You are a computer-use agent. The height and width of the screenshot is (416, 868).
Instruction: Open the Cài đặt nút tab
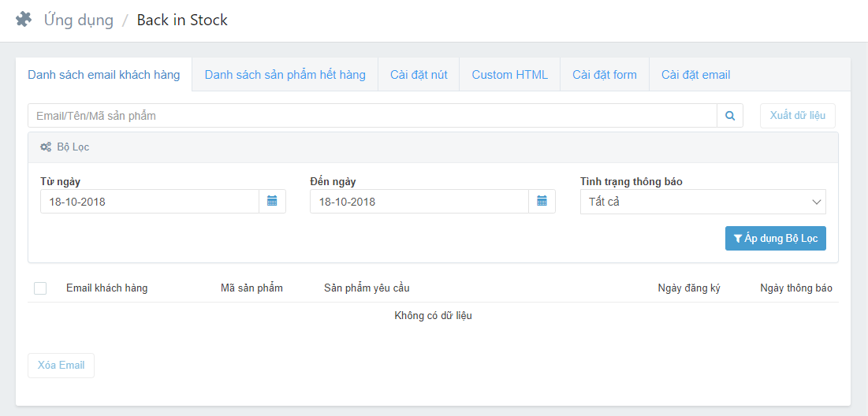pos(419,75)
